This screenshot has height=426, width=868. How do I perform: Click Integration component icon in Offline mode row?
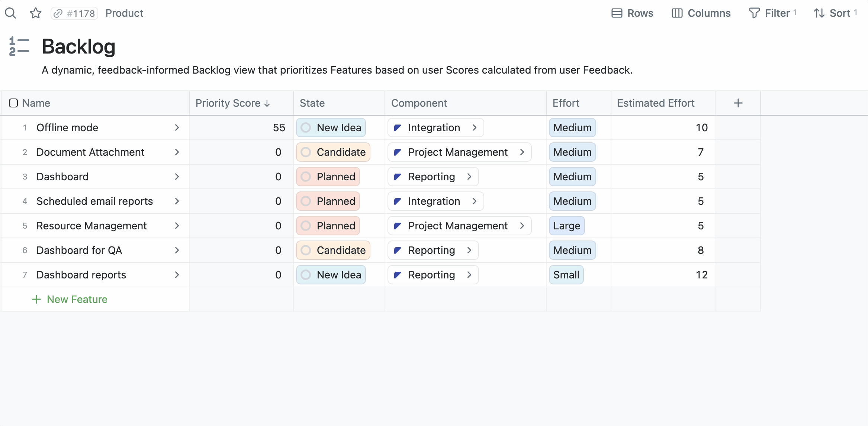coord(398,128)
